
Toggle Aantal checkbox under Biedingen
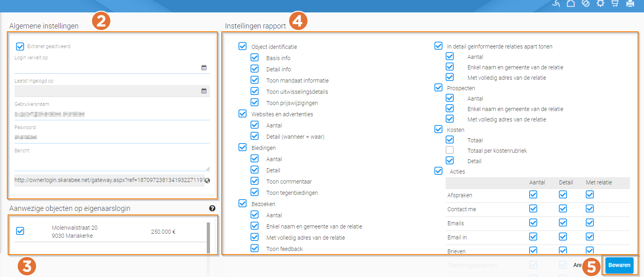[x=255, y=158]
